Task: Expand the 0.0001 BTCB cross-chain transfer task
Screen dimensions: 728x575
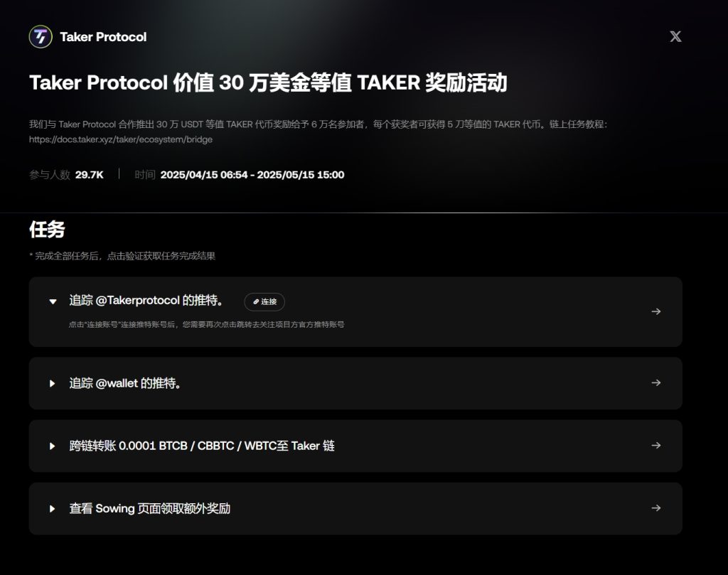Action: pos(53,446)
